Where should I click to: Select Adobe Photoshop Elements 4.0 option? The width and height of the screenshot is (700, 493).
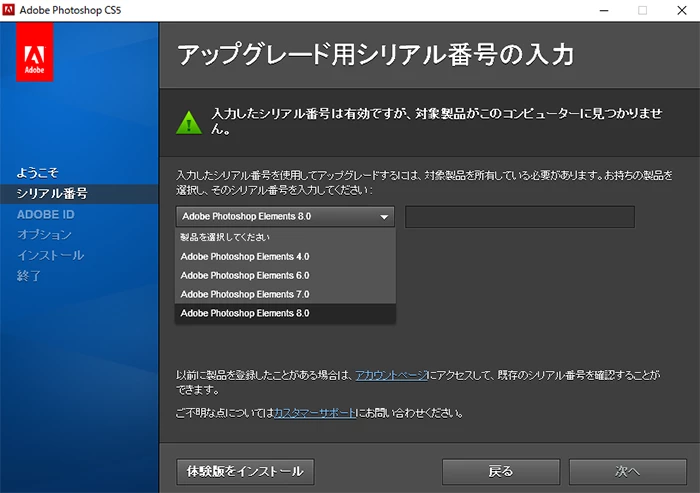pos(285,257)
